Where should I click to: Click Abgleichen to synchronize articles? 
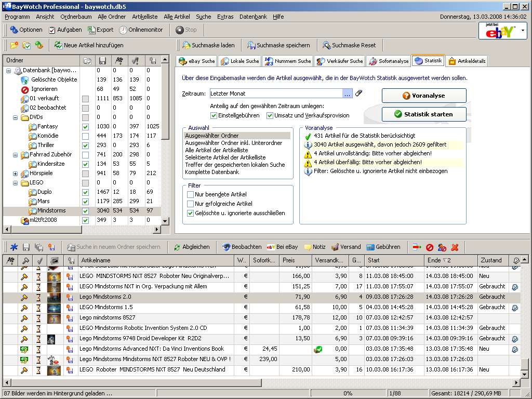(192, 247)
